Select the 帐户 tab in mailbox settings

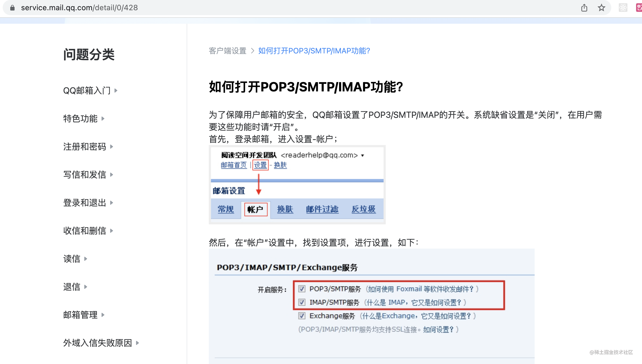[x=255, y=209]
